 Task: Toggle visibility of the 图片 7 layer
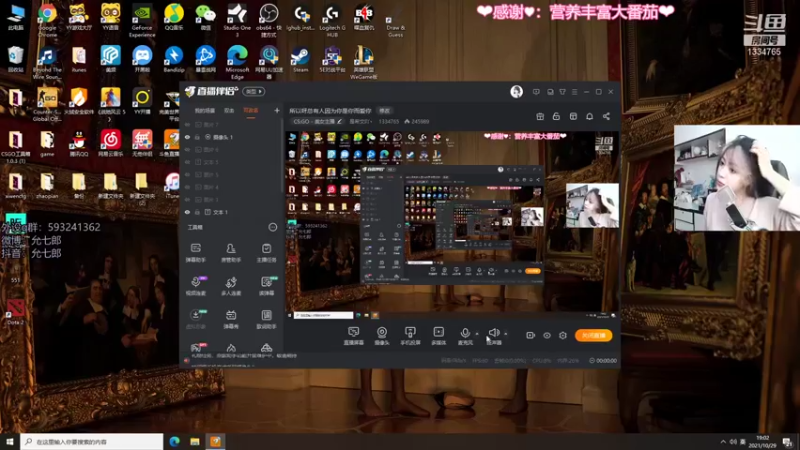click(x=187, y=124)
